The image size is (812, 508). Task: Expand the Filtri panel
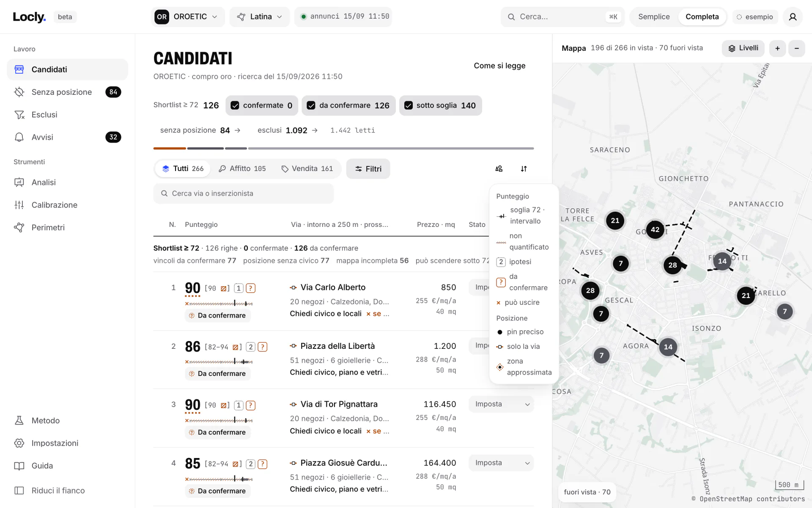[x=368, y=168]
